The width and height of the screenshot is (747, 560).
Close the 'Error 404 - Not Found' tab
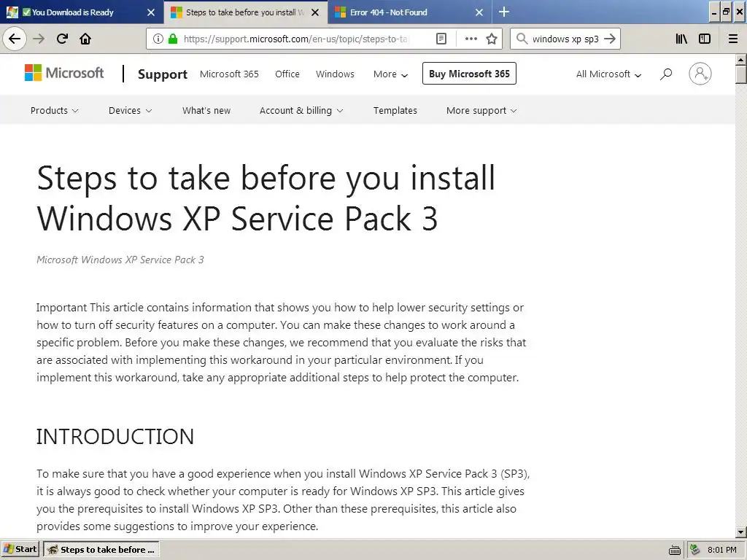(x=479, y=12)
